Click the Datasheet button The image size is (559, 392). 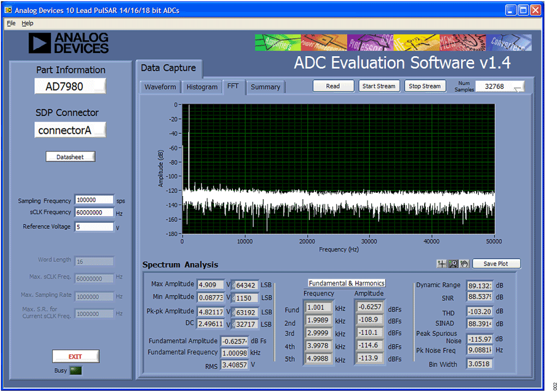click(70, 157)
